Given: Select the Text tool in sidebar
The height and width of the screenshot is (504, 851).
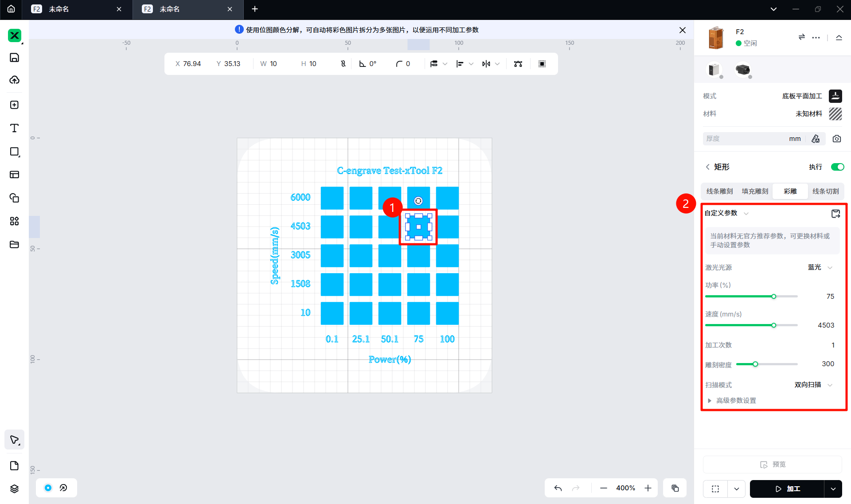Looking at the screenshot, I should click(x=14, y=128).
